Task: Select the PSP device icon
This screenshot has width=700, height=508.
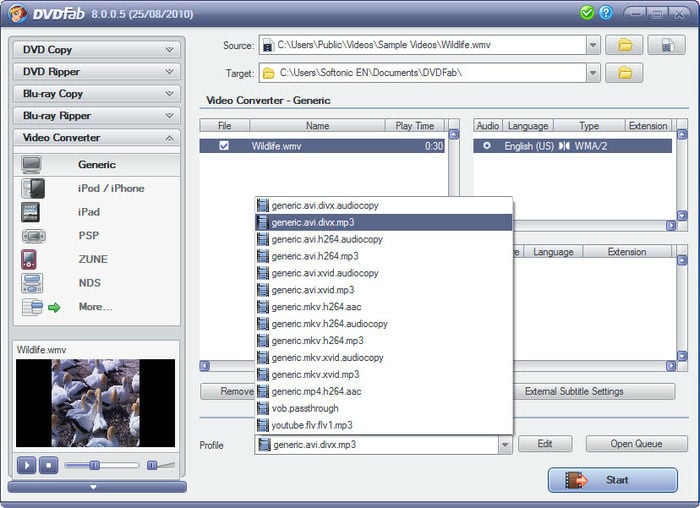Action: (x=33, y=236)
